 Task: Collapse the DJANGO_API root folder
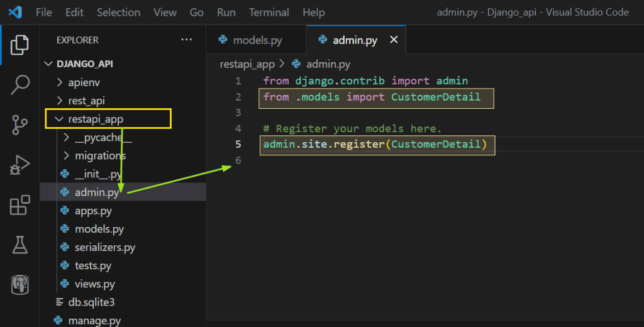point(48,64)
